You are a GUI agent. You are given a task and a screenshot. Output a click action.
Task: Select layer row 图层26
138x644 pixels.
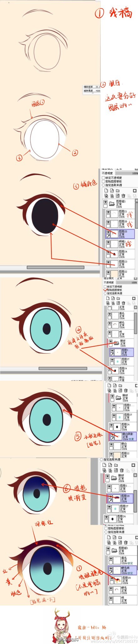click(120, 224)
